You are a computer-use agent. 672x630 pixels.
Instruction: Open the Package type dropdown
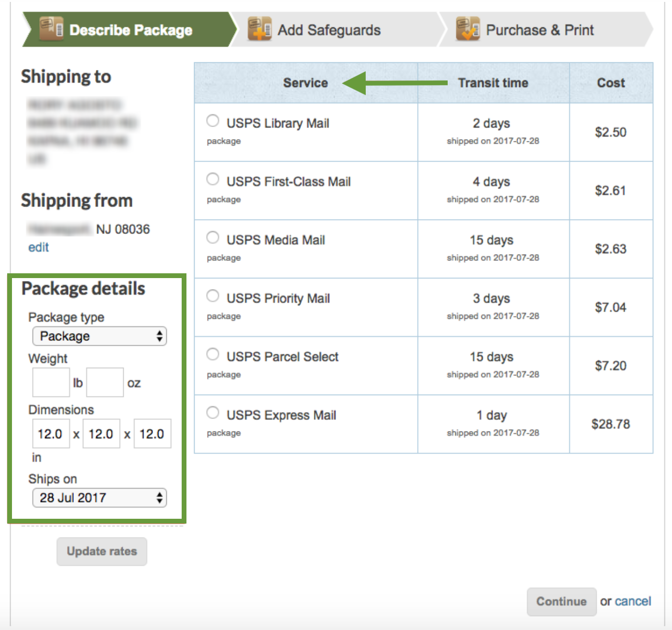tap(99, 336)
